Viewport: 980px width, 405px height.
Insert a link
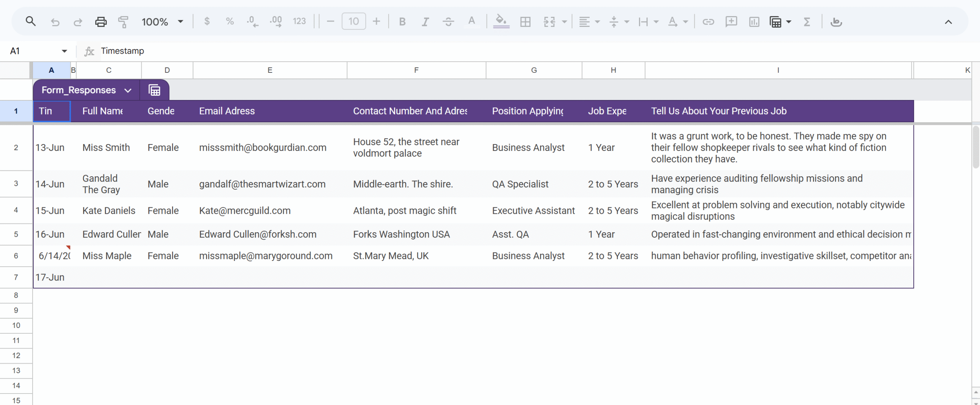pos(708,22)
